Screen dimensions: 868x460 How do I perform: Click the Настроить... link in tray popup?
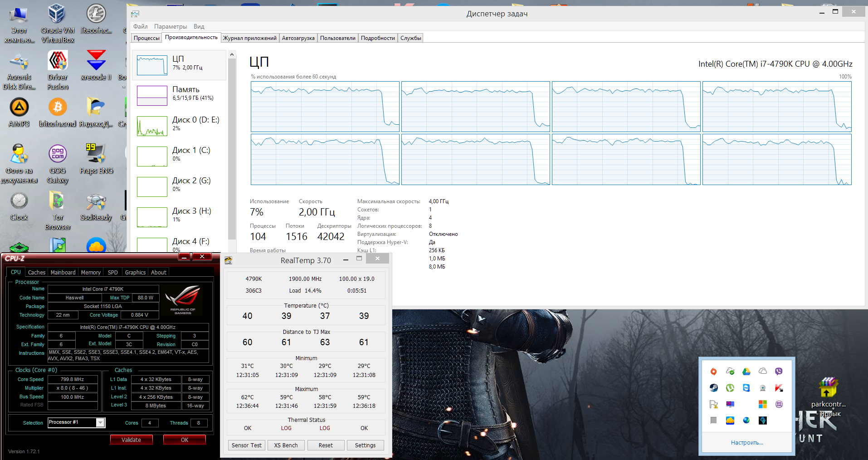coord(747,443)
